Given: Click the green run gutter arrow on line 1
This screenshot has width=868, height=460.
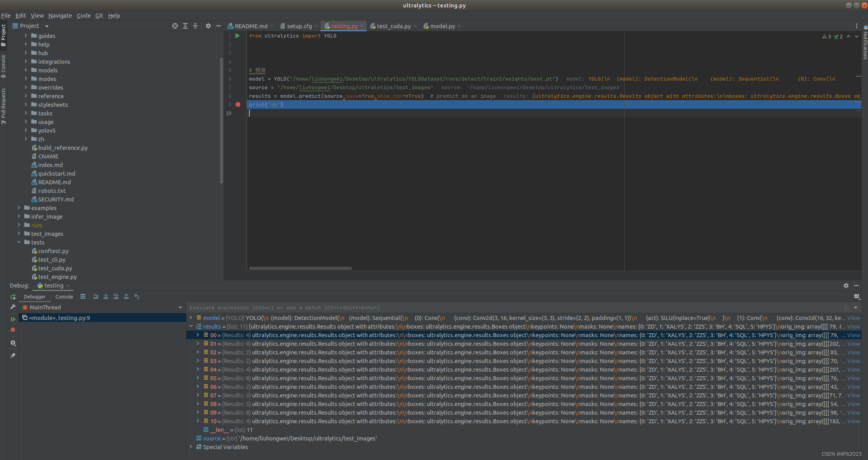Looking at the screenshot, I should tap(238, 36).
